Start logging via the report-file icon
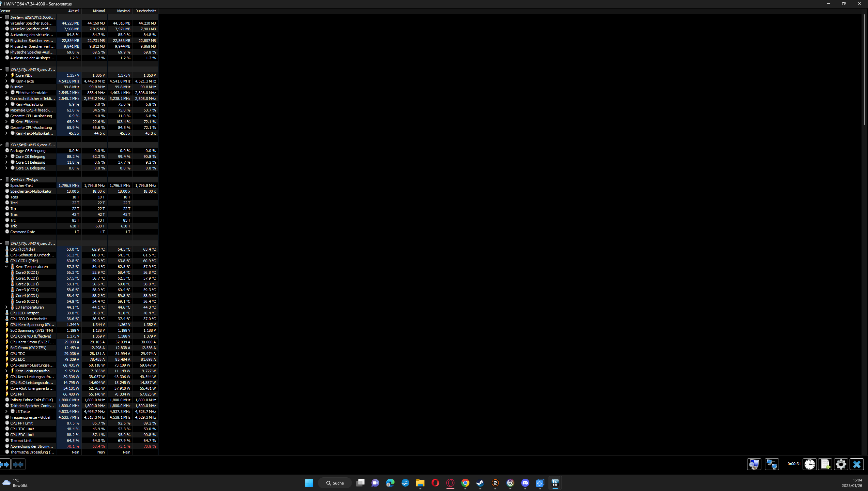Screen dimensions: 868x491 point(825,464)
